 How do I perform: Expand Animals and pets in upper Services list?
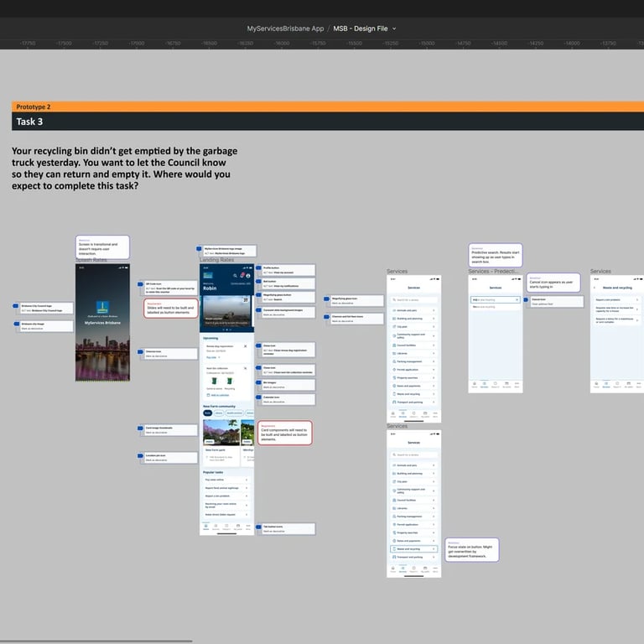413,310
